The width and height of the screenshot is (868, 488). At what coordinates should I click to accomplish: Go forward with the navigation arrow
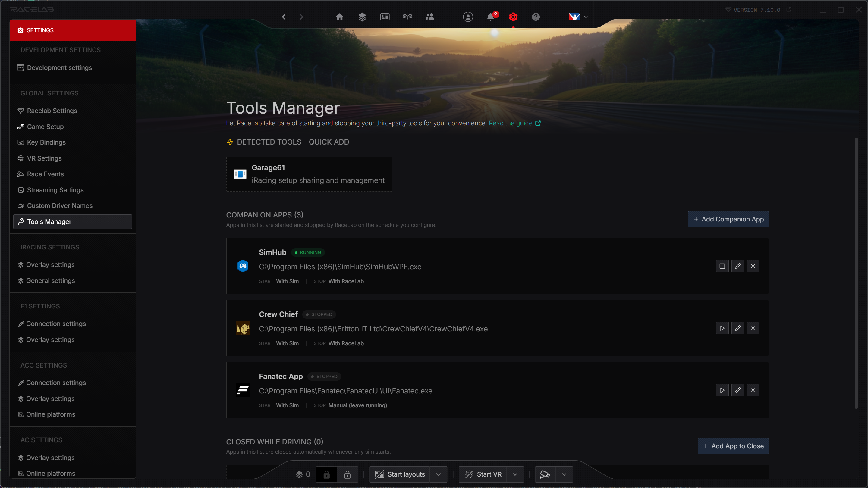(x=301, y=17)
